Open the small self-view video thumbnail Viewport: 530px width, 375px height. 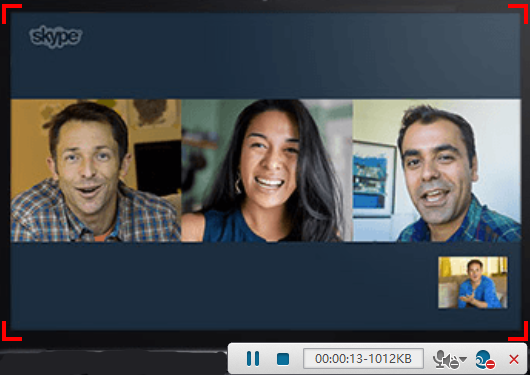[x=473, y=282]
